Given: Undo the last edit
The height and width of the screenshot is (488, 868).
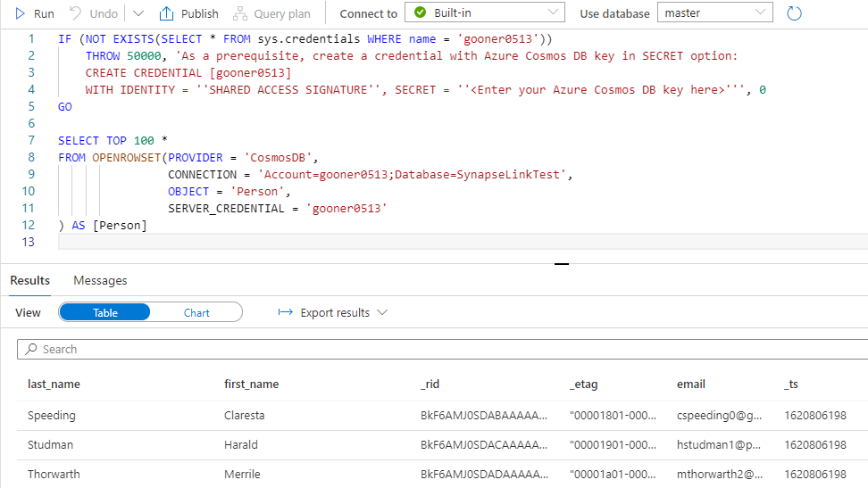Looking at the screenshot, I should pos(94,13).
